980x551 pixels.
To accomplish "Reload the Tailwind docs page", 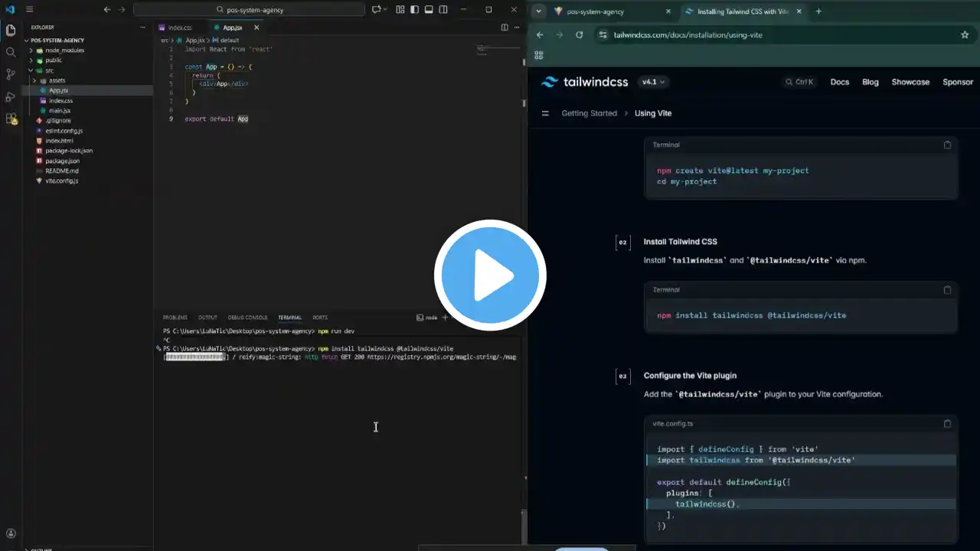I will [579, 34].
